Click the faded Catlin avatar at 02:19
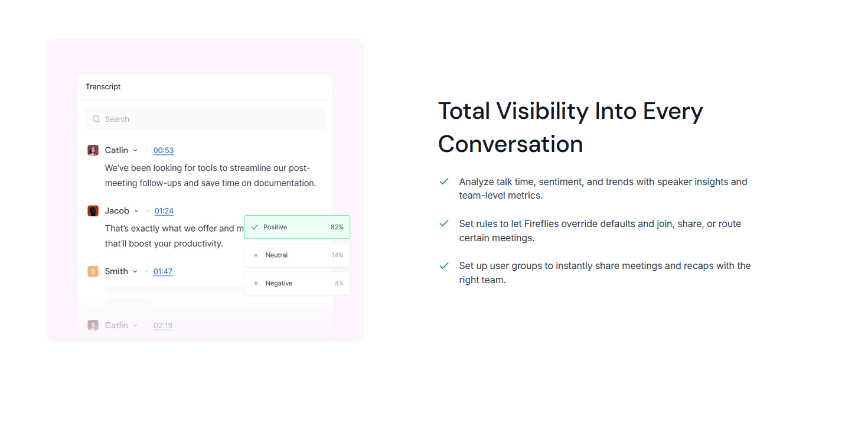 click(93, 325)
